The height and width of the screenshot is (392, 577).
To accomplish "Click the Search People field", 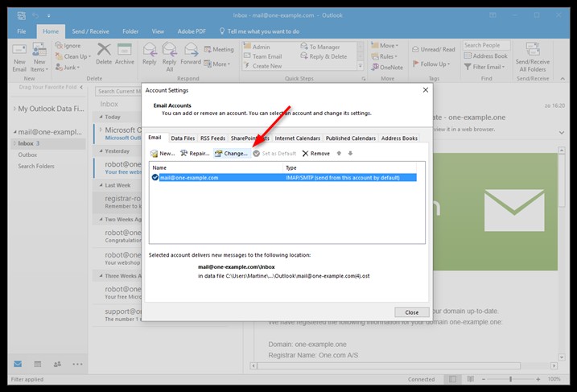I will [x=487, y=45].
